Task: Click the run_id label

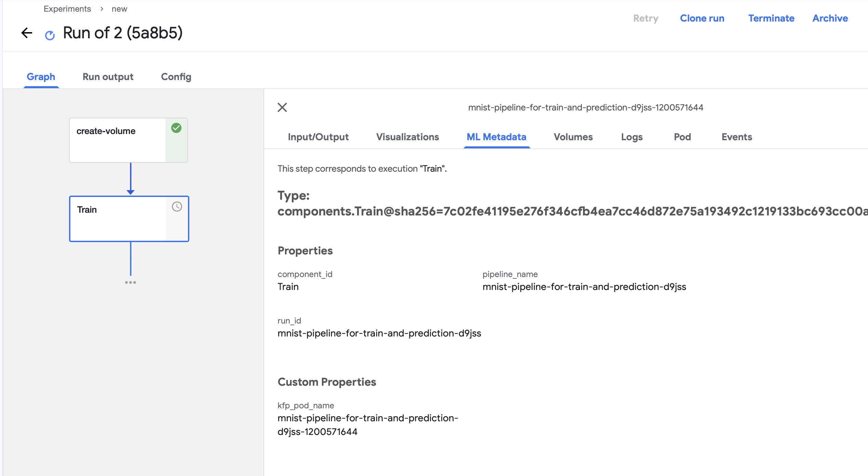Action: [289, 321]
